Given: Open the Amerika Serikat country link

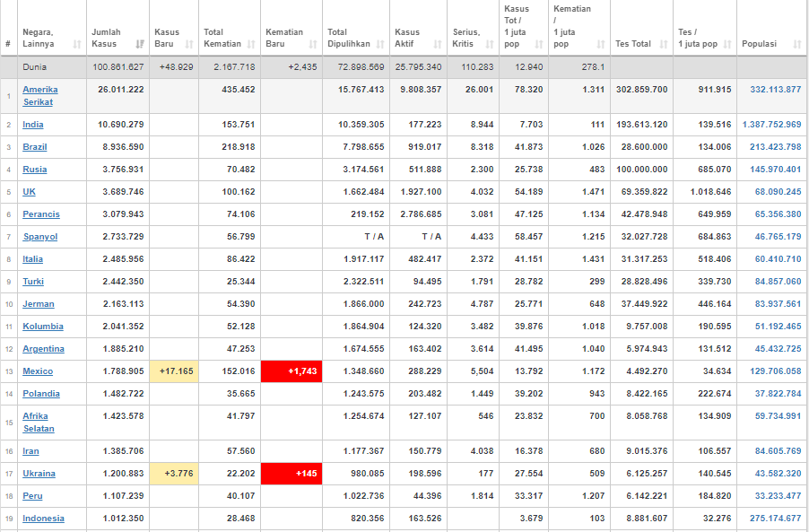Looking at the screenshot, I should coord(40,95).
